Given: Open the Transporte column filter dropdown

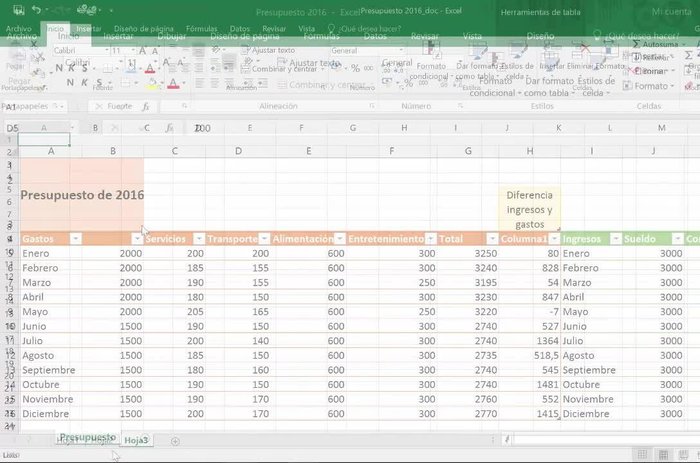Looking at the screenshot, I should coord(264,239).
